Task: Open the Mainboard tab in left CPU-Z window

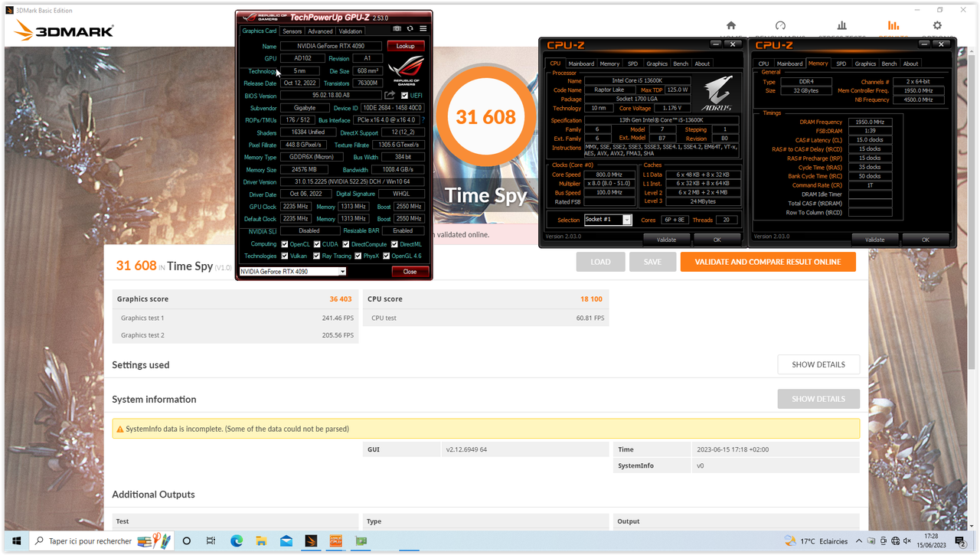Action: 581,64
